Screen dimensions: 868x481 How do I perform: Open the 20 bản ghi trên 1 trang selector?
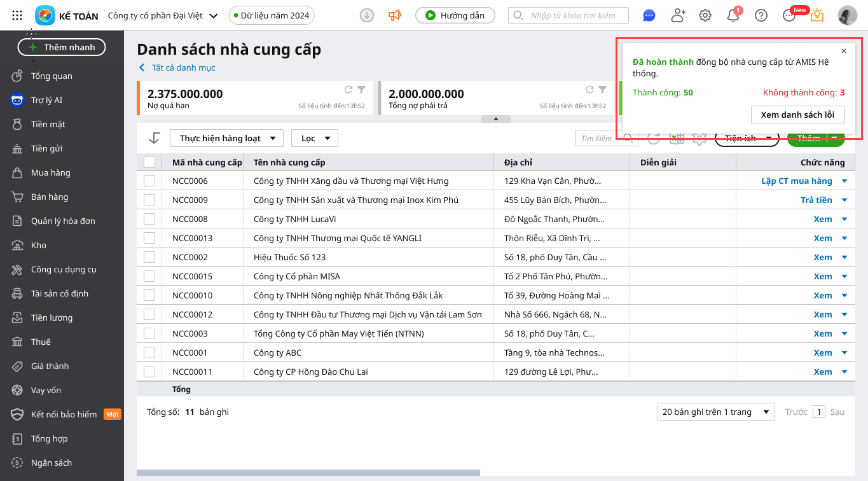point(716,412)
